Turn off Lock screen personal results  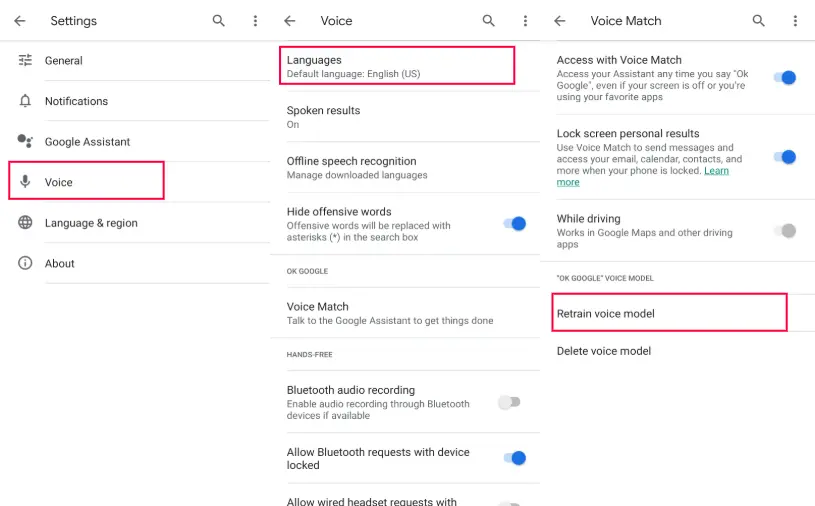click(785, 157)
